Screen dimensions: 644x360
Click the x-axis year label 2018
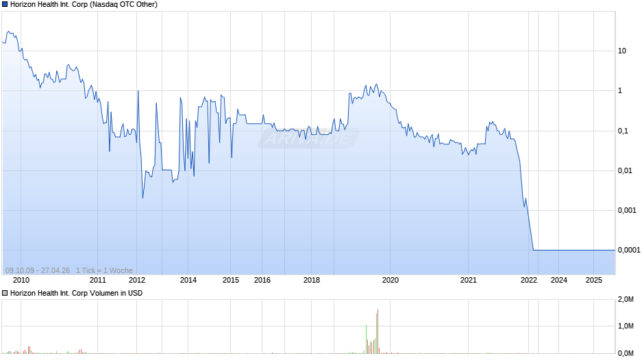311,280
